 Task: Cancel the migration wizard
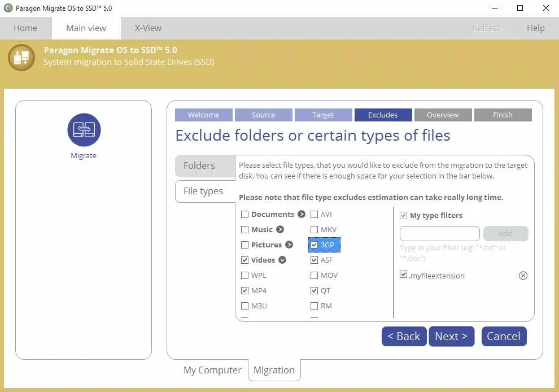pyautogui.click(x=504, y=336)
